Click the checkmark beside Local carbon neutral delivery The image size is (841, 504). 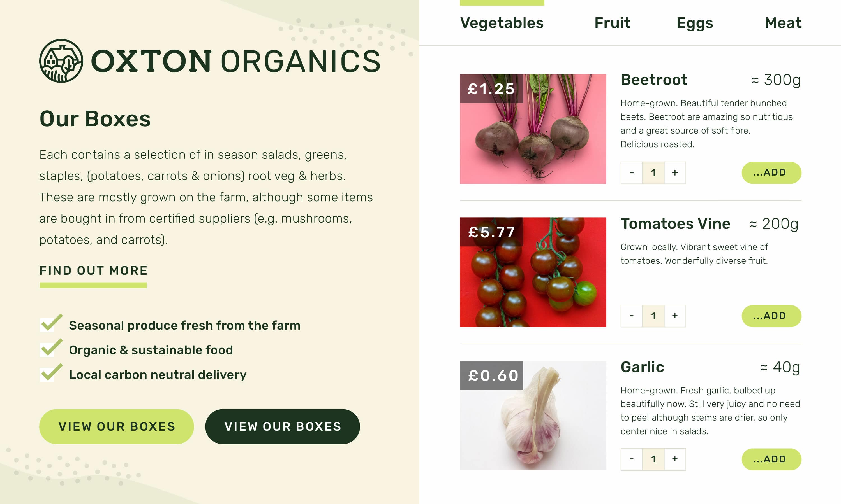coord(51,373)
